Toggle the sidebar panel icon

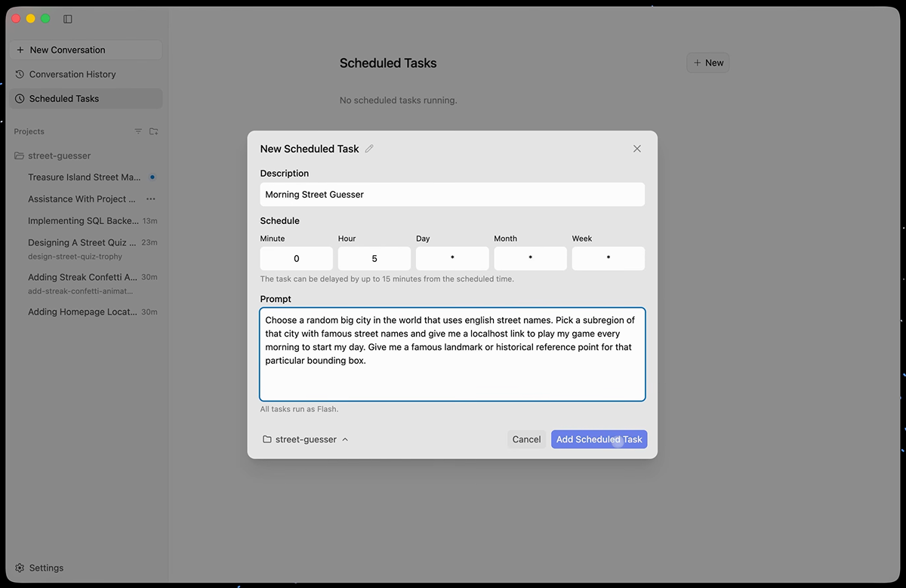click(x=68, y=19)
